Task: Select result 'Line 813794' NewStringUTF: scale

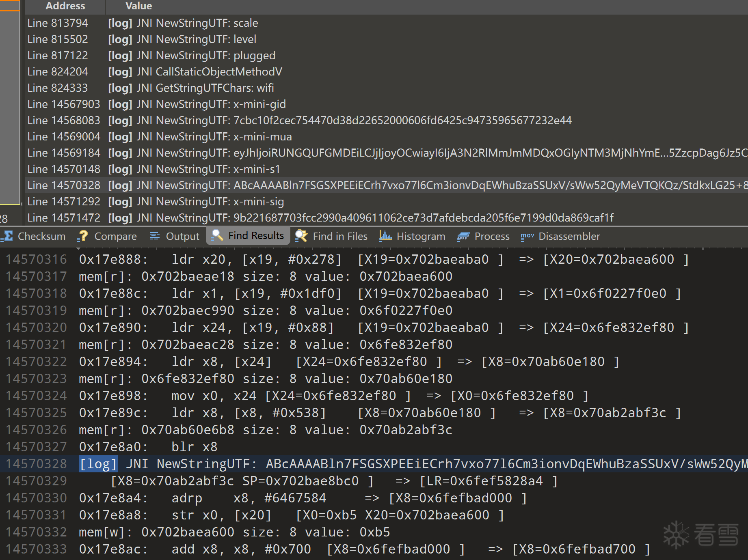Action: click(386, 23)
